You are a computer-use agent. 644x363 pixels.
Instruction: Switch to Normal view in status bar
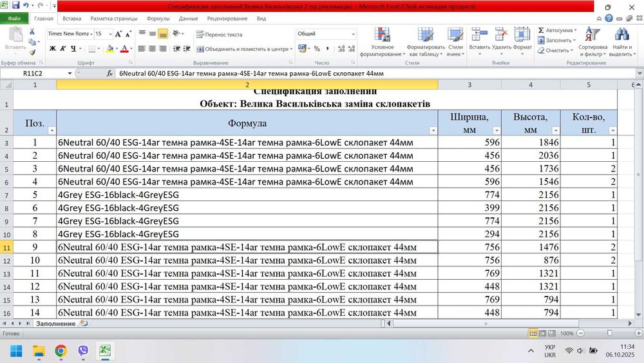tap(533, 333)
